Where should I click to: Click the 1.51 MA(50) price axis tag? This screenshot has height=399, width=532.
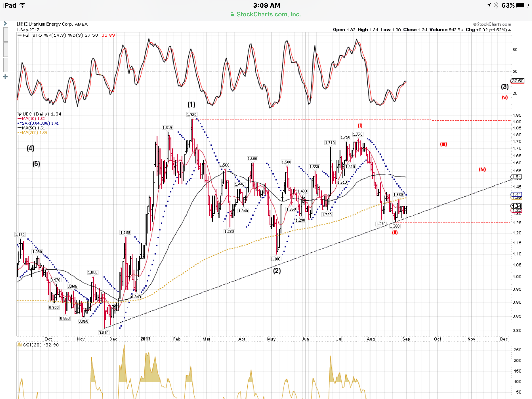point(517,177)
